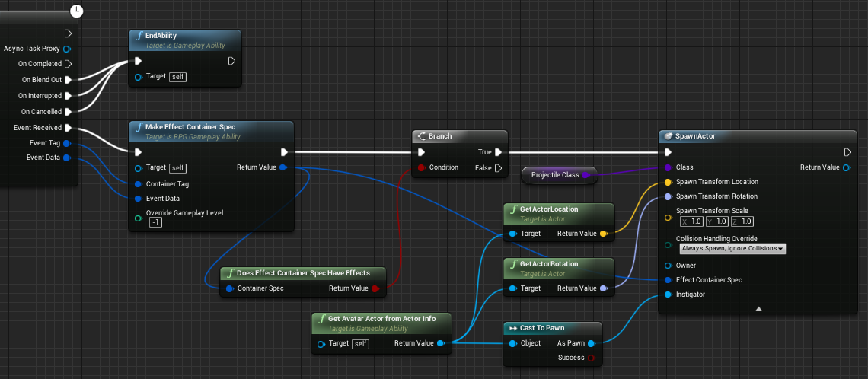Click the purple Class pin on SpawnActor
This screenshot has height=379, width=868.
pos(669,167)
